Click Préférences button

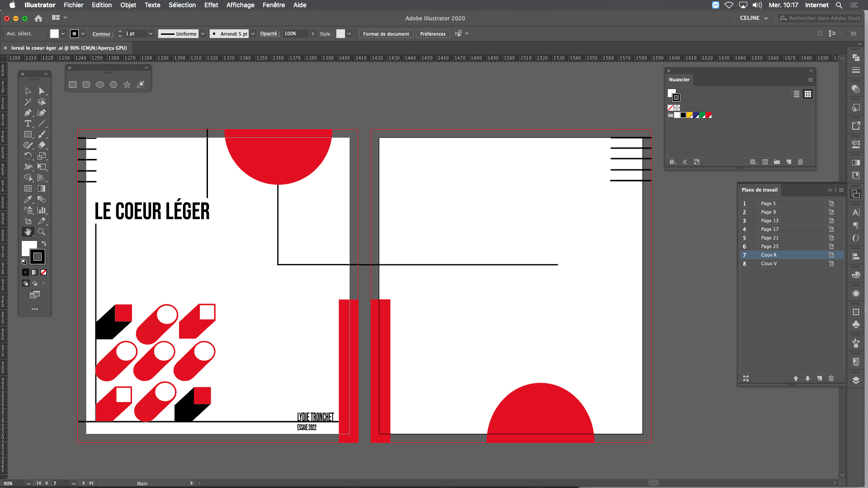coord(433,34)
